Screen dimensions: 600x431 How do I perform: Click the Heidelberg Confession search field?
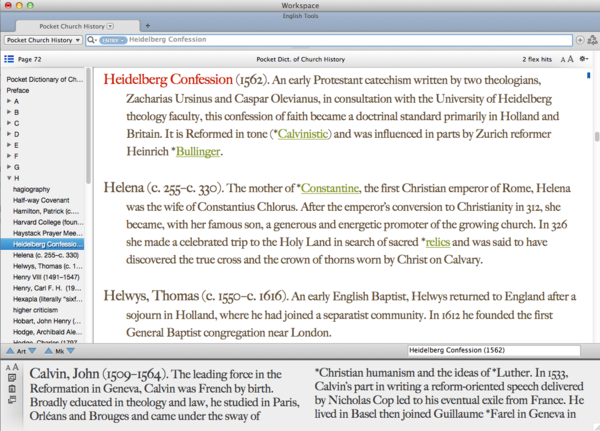[329, 40]
